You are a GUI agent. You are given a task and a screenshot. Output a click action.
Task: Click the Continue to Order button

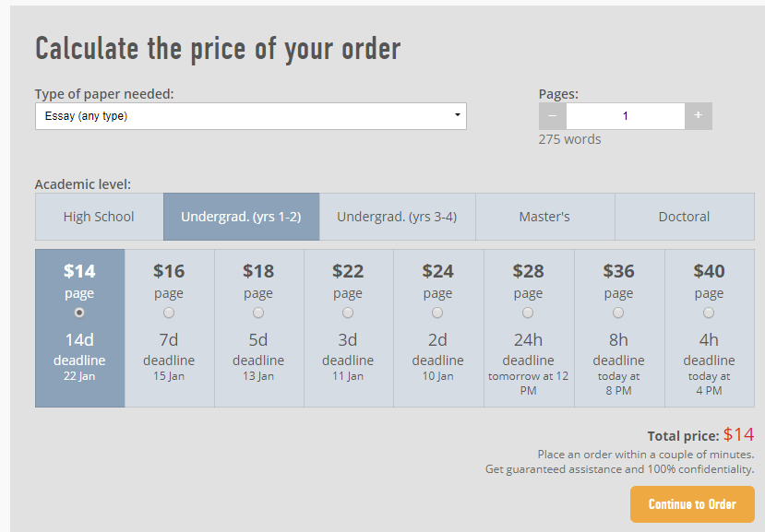click(692, 504)
